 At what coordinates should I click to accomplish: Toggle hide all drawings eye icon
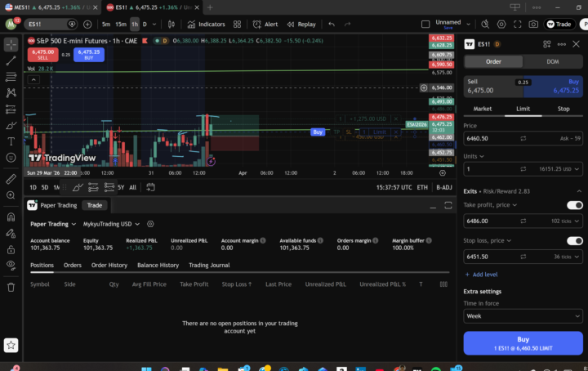click(11, 266)
